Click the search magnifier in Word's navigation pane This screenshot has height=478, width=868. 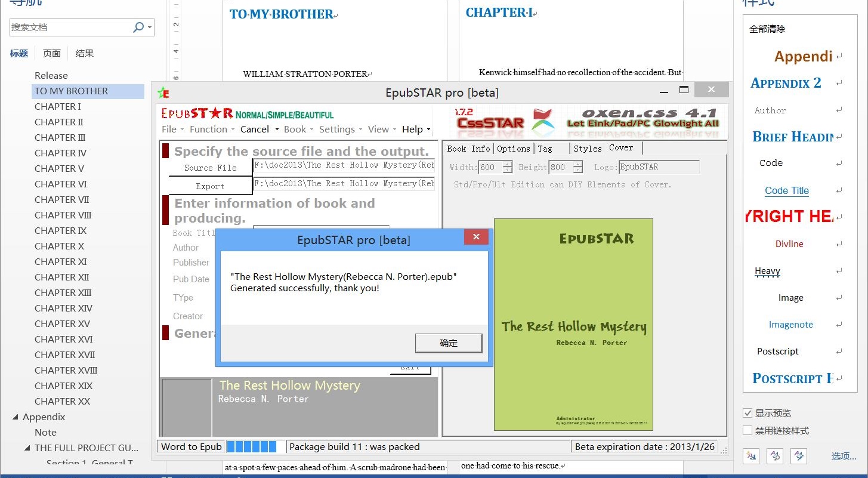point(138,27)
